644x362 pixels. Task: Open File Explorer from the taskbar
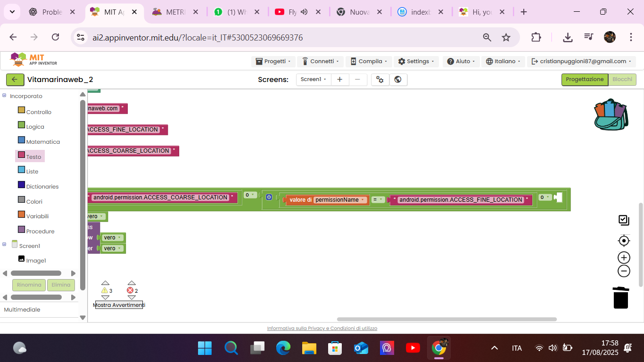click(x=309, y=348)
